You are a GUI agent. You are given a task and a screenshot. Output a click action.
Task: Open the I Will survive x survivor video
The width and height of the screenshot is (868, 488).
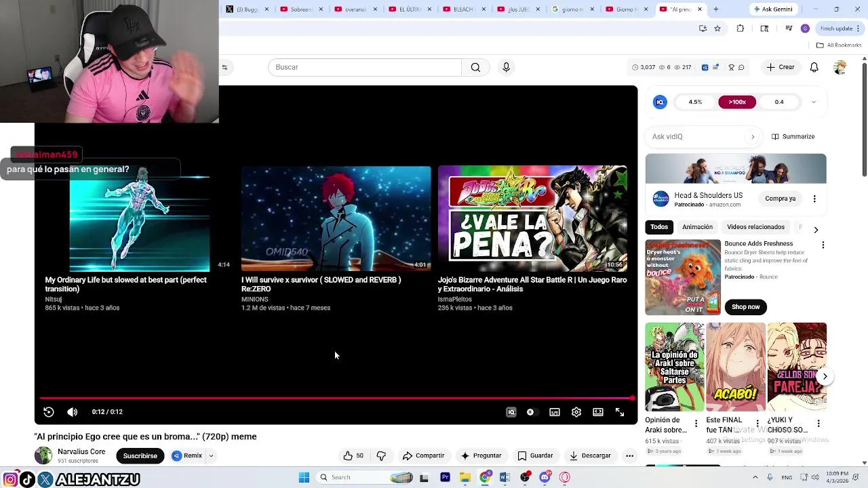(336, 218)
